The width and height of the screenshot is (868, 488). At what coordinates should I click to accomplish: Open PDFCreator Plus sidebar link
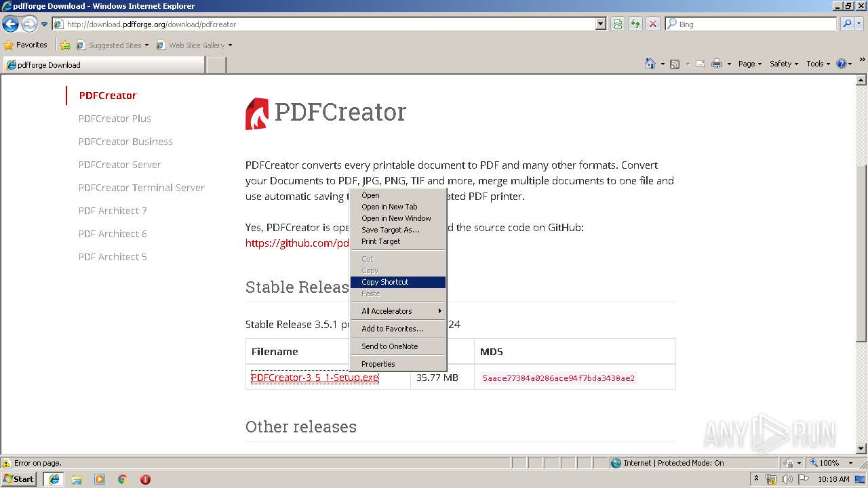(115, 119)
